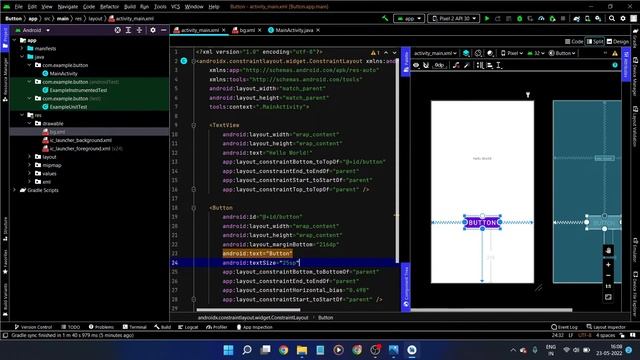Collapse the drawable folder

[x=29, y=124]
